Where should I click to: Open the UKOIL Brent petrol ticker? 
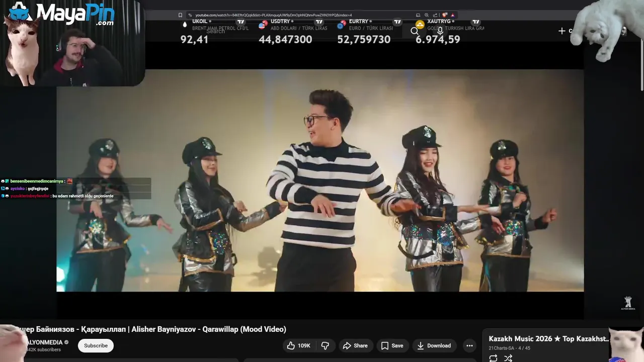215,32
